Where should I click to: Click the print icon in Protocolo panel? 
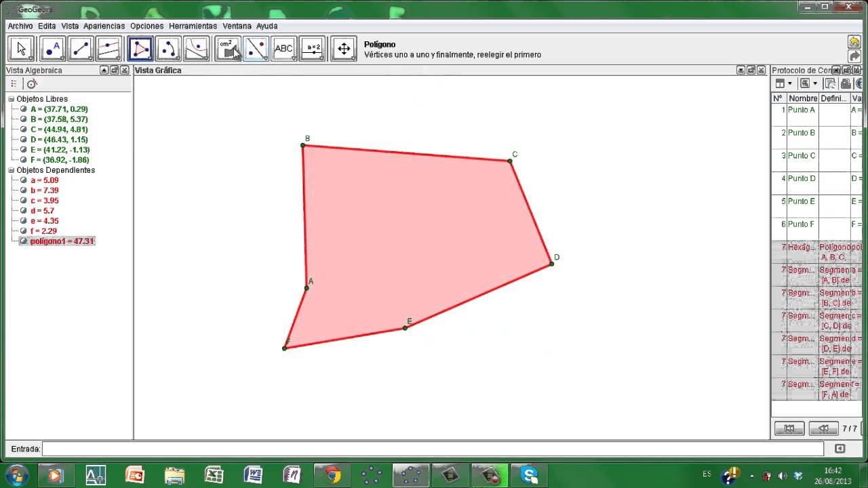846,84
